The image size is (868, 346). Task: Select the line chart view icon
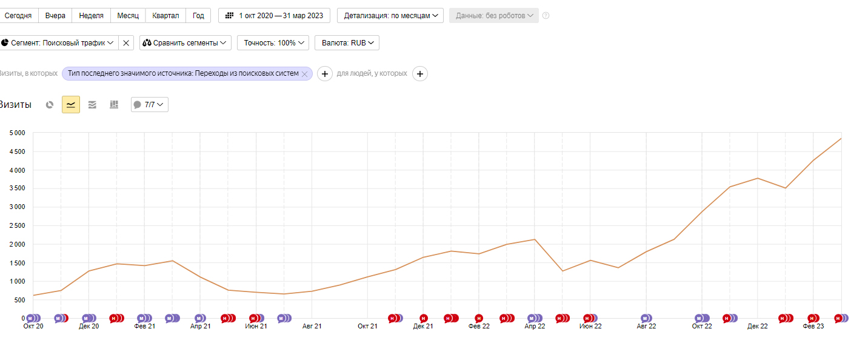click(71, 105)
